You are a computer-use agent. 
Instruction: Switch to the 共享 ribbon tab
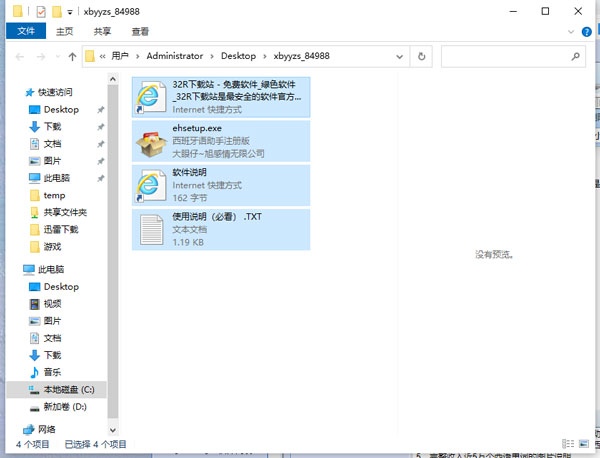(102, 31)
